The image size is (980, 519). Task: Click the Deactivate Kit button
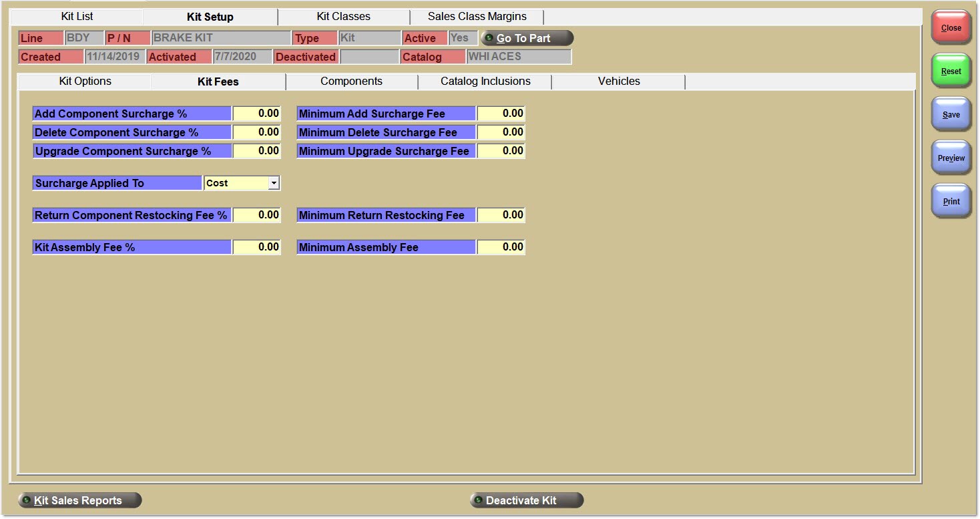point(526,500)
